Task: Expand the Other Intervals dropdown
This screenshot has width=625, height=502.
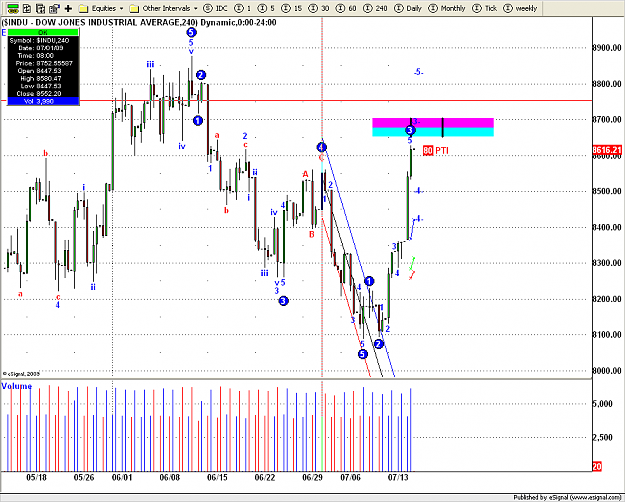Action: point(195,8)
